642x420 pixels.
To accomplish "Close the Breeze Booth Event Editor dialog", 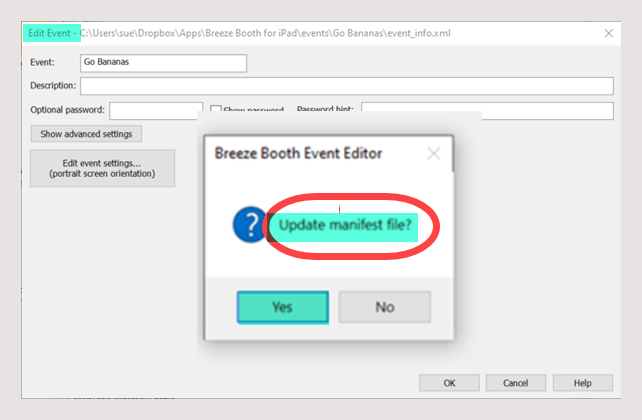I will point(434,154).
